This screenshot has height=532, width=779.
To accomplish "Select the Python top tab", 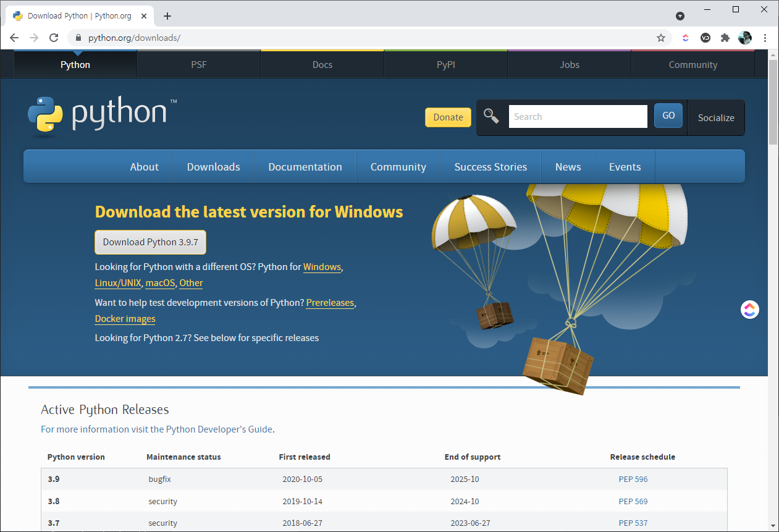I will [x=75, y=64].
